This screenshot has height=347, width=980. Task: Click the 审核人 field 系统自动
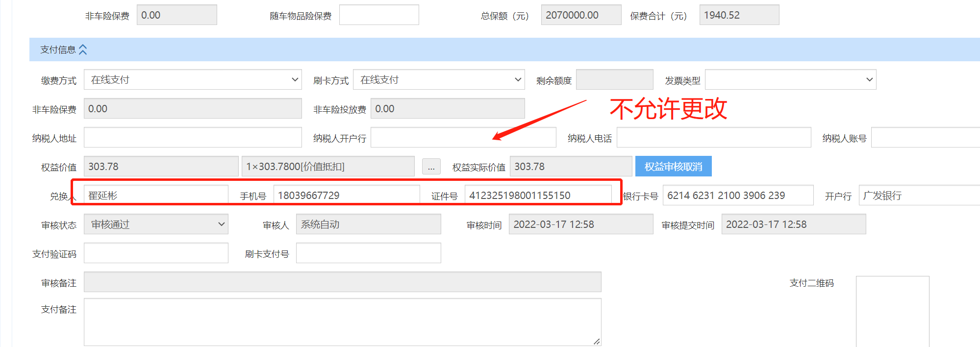[368, 224]
